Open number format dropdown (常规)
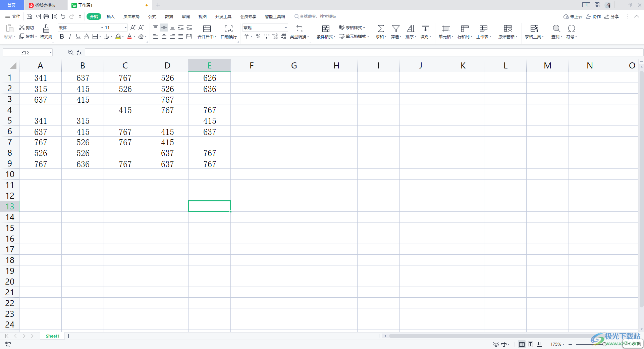 point(286,28)
